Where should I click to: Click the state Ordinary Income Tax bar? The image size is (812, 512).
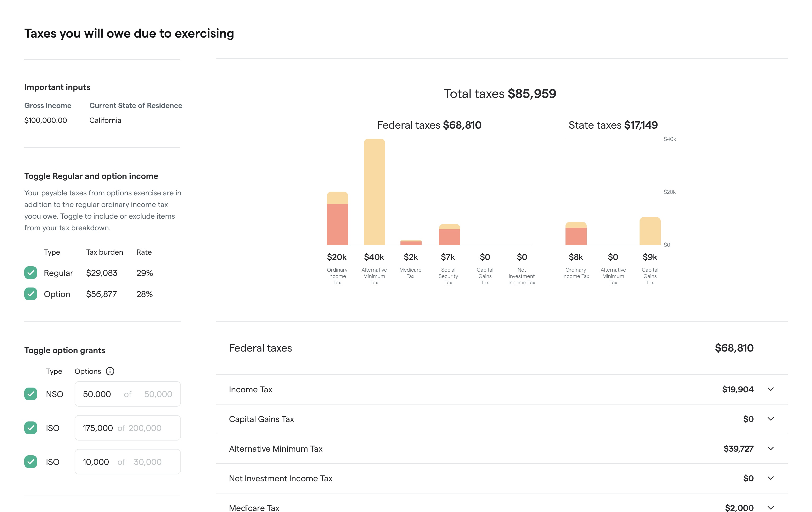[x=576, y=234]
